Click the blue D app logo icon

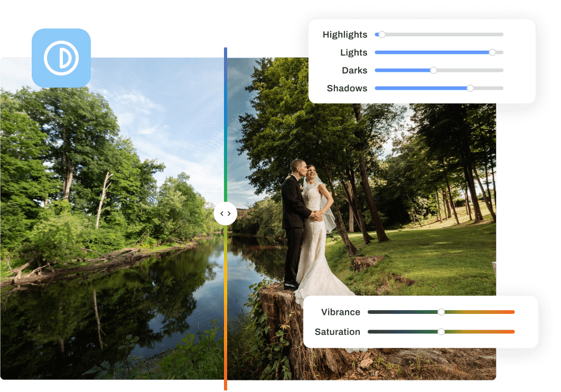point(61,58)
